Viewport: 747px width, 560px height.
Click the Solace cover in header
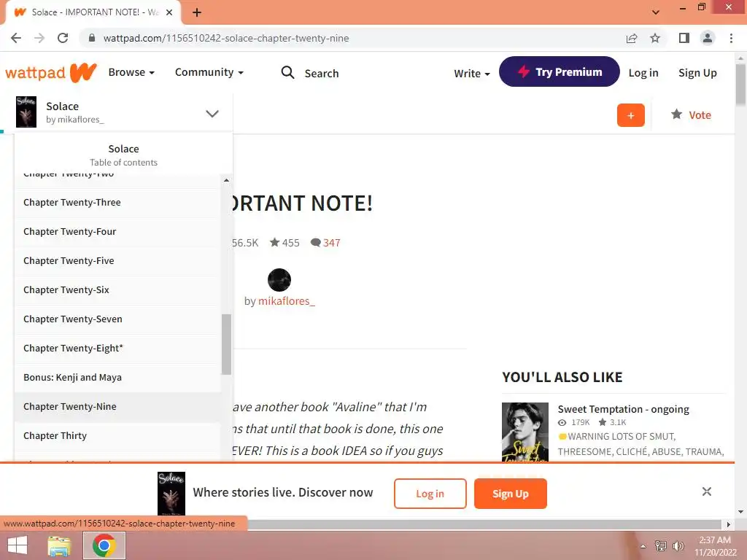coord(26,112)
